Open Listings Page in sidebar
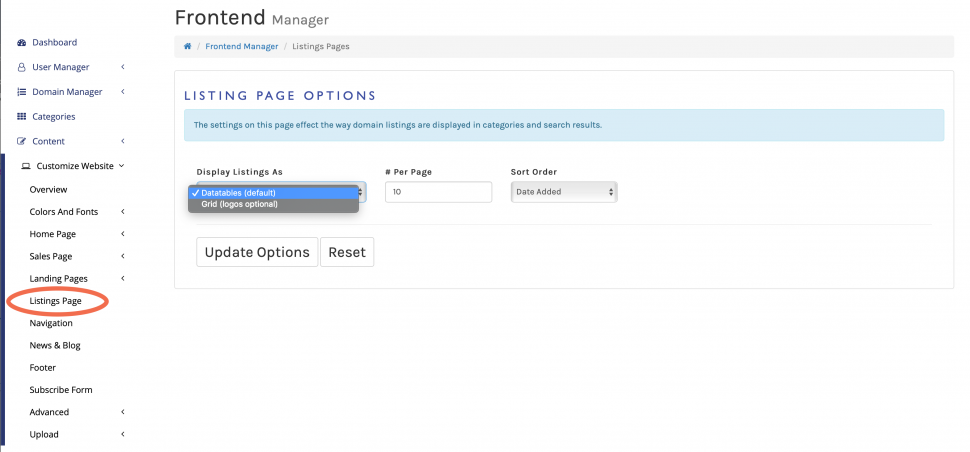 (56, 301)
